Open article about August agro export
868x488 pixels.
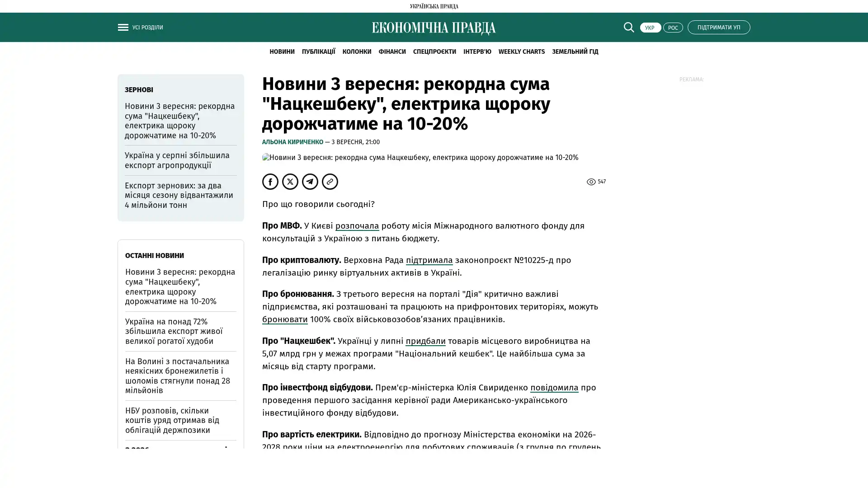[177, 160]
